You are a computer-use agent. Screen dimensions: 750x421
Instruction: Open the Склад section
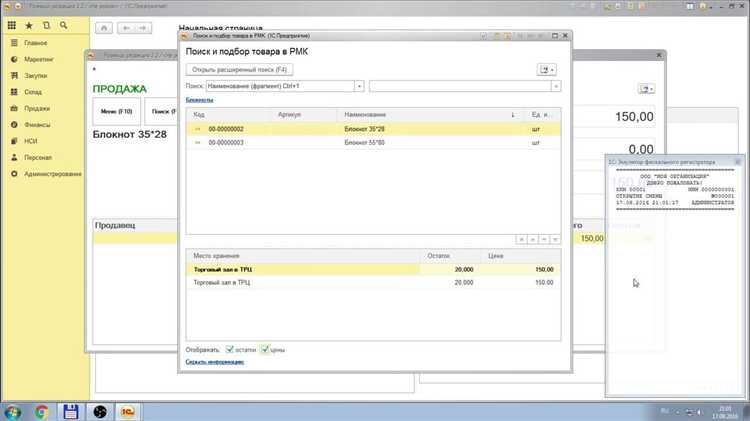coord(33,92)
